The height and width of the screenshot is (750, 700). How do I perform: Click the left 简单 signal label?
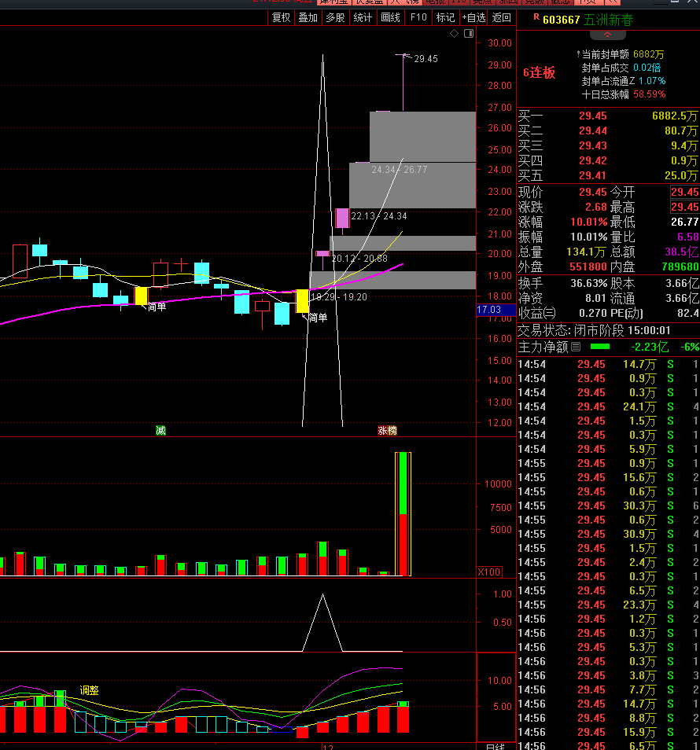tap(157, 307)
